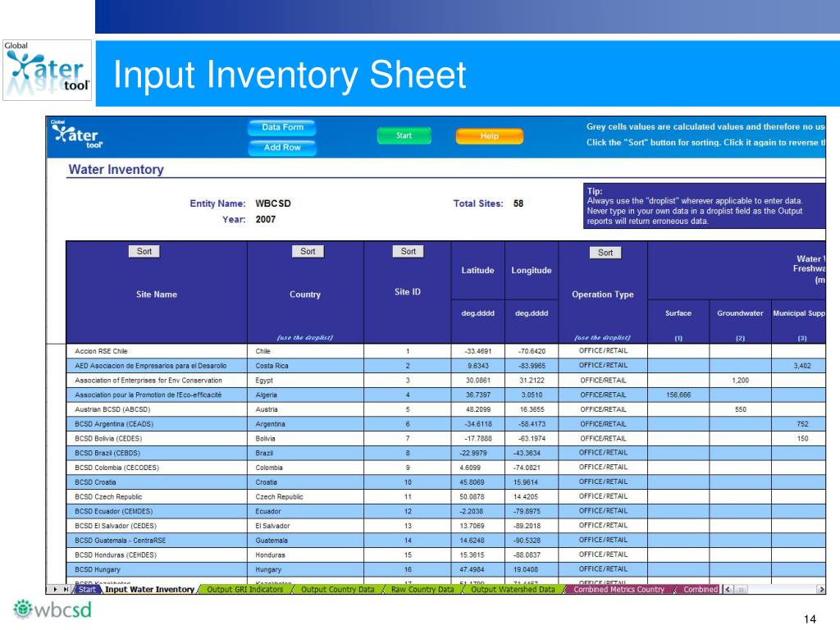This screenshot has width=840, height=630.
Task: Select the Latitude column header
Action: 478,271
